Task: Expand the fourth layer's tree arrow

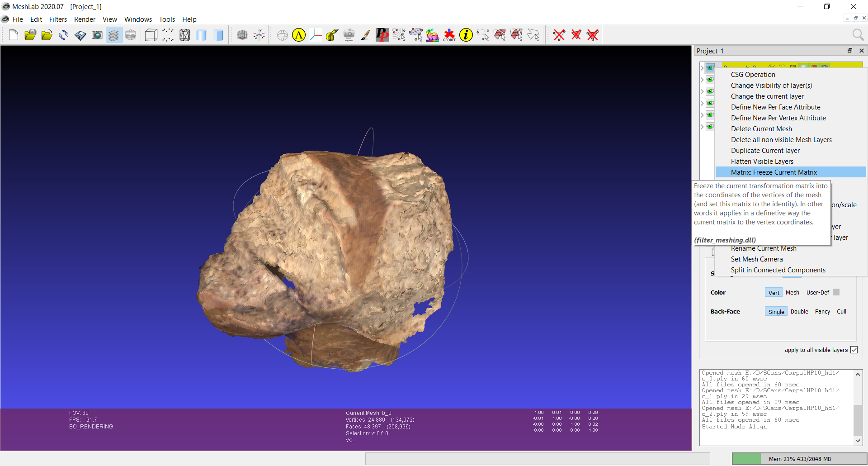Action: (702, 103)
